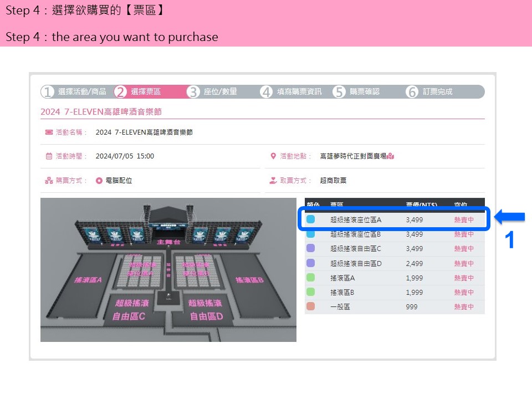
Task: Switch to the 填寫購票資訊 step
Action: point(299,92)
